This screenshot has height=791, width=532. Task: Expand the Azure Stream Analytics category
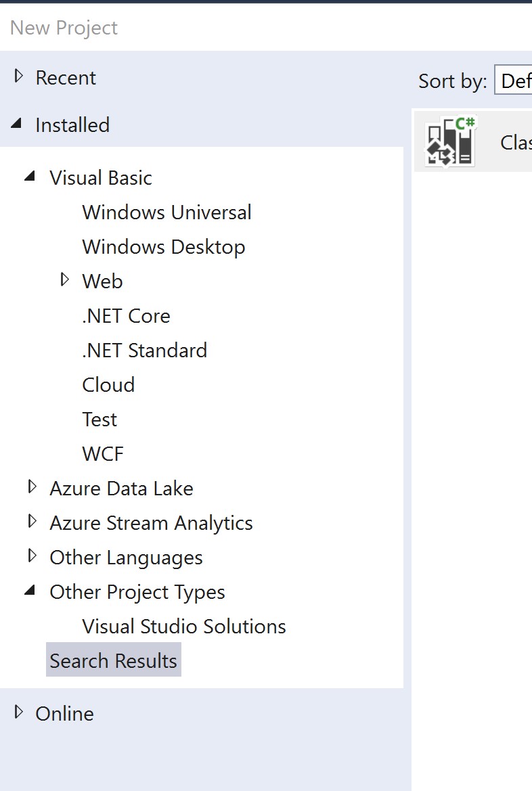coord(32,521)
